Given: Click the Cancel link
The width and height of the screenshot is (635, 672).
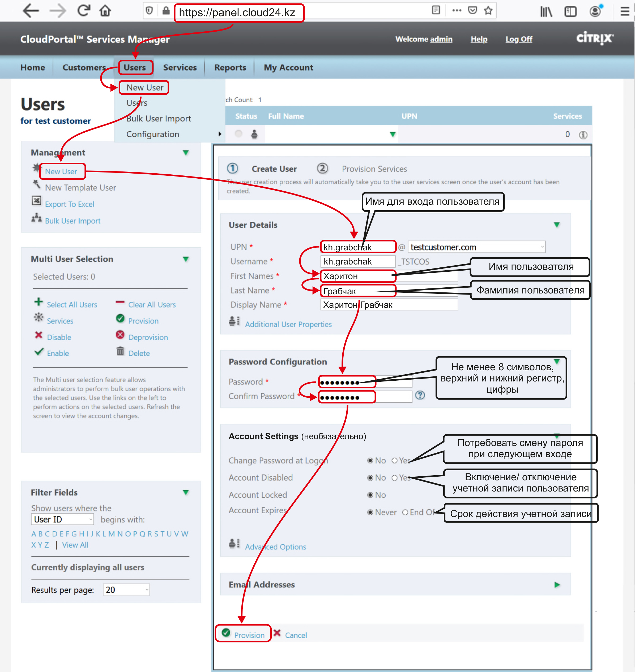Looking at the screenshot, I should (296, 635).
